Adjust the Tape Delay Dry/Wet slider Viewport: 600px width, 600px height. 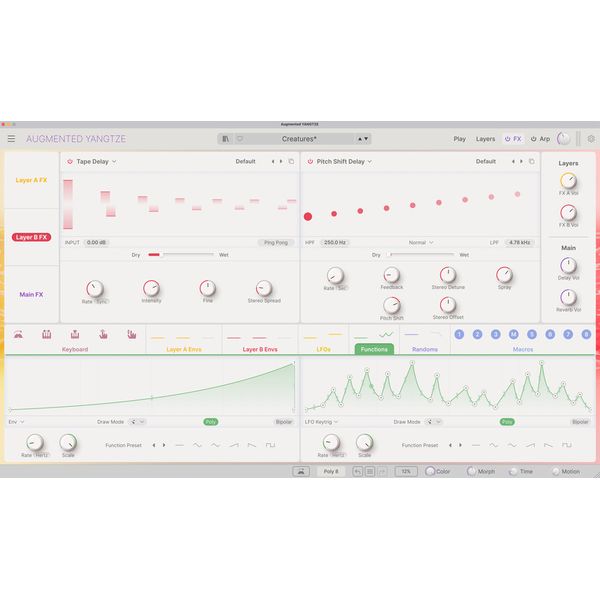point(181,255)
